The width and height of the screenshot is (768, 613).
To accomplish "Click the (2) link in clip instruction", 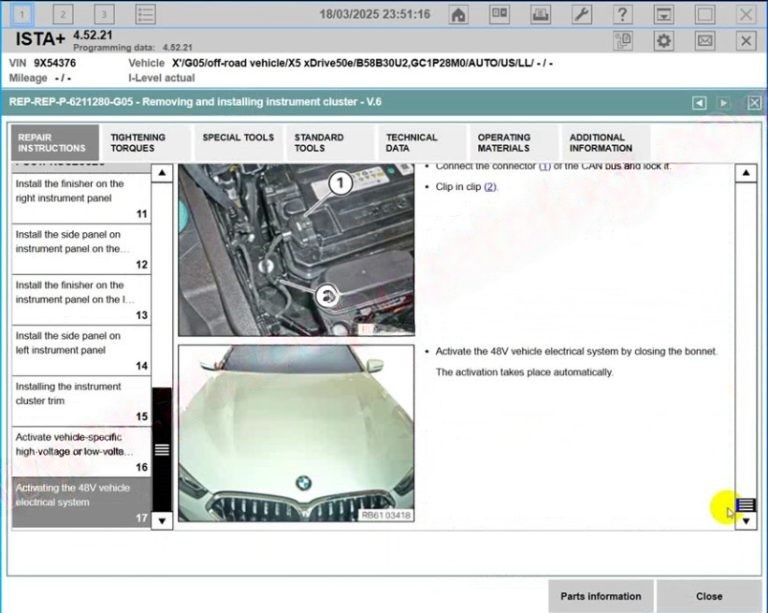I will point(490,187).
